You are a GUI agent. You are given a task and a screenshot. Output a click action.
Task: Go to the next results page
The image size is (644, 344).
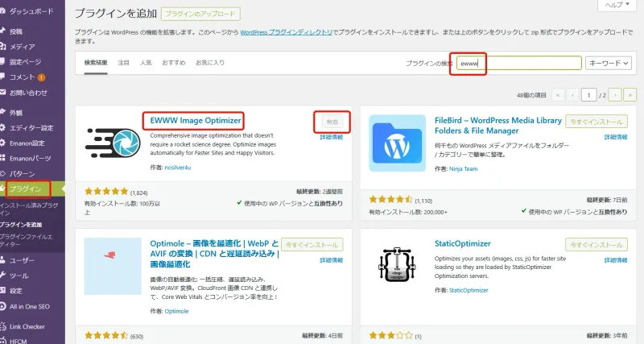tap(615, 95)
